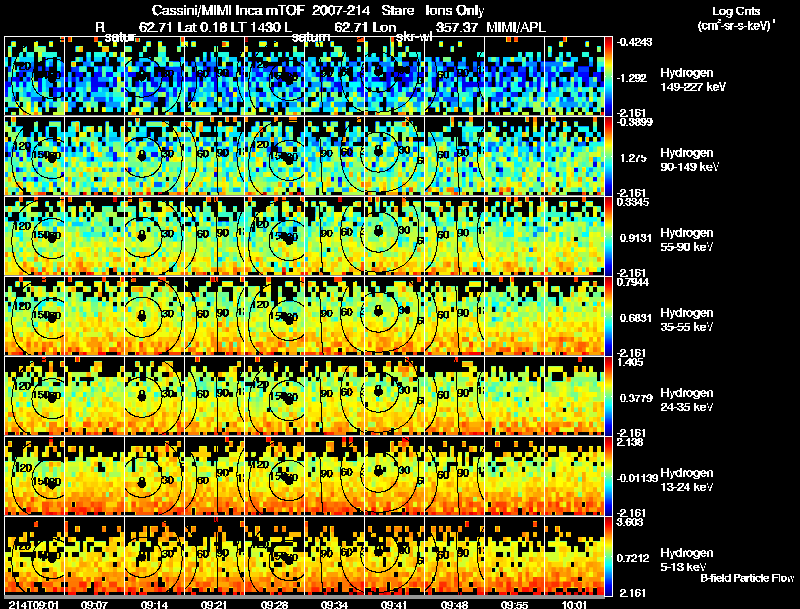Screen dimensions: 800x609
Task: Click 'Lat 0.16 LT 1430 L' header text
Action: pyautogui.click(x=235, y=28)
